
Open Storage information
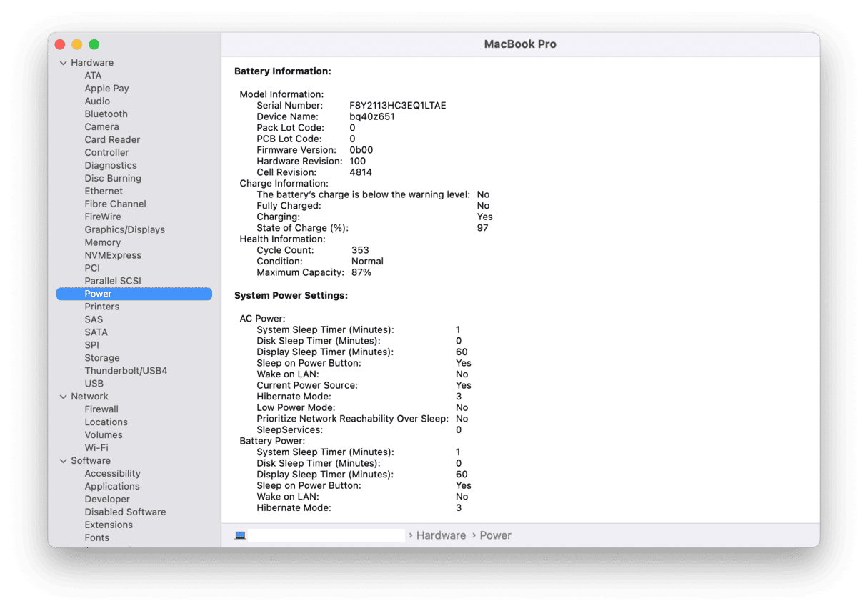coord(102,359)
